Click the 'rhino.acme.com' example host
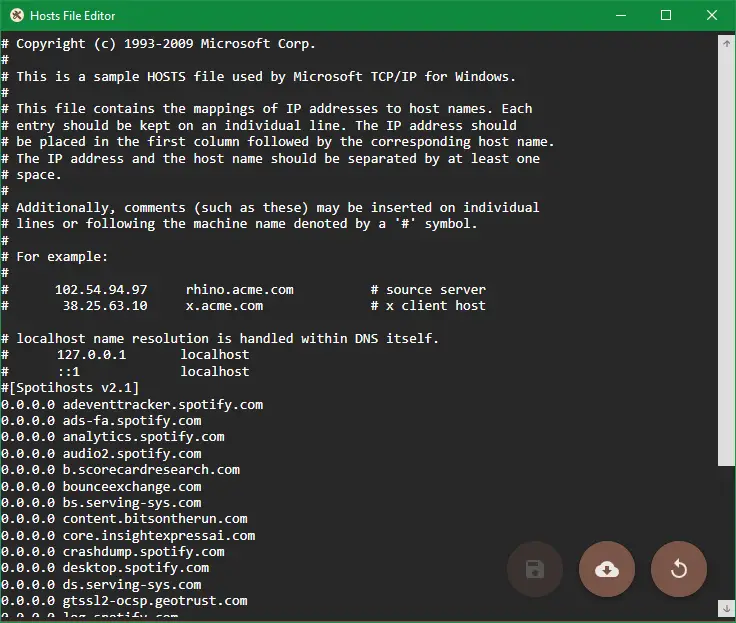 click(240, 290)
